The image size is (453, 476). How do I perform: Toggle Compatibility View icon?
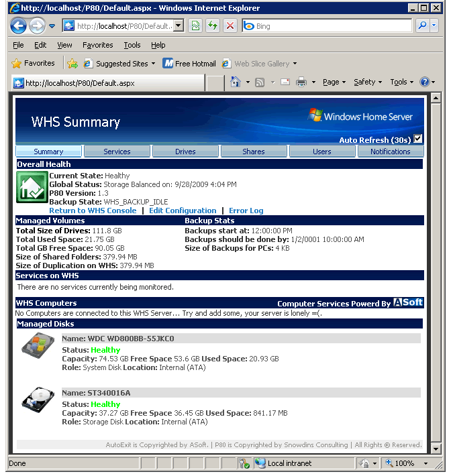195,26
